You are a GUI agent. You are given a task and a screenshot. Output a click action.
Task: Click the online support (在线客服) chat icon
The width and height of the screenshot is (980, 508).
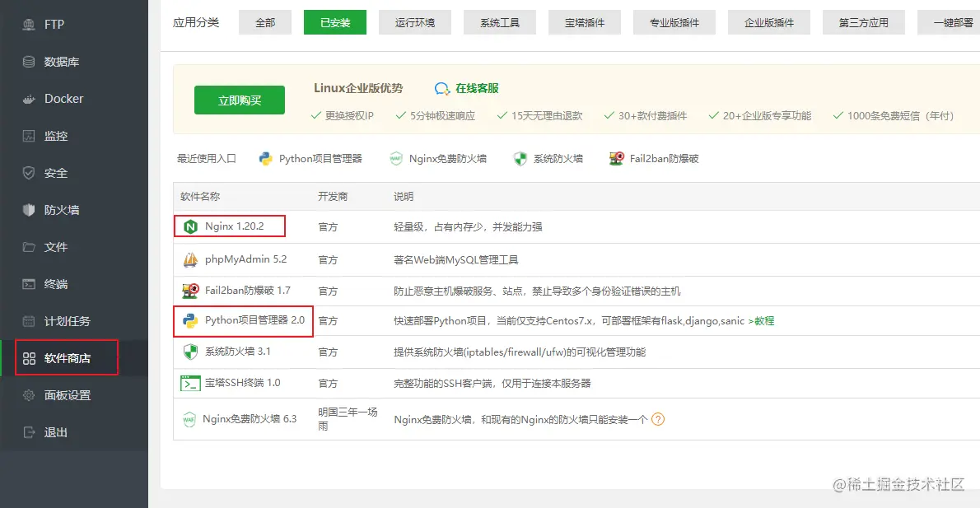[442, 89]
